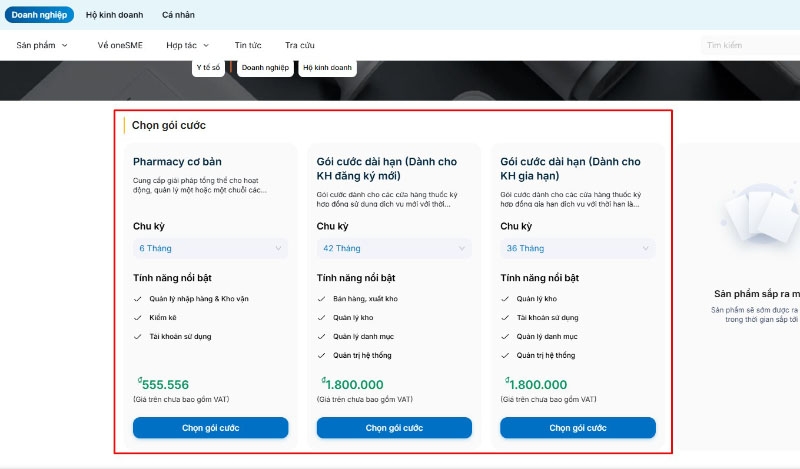Click Gói cước dài hạn KH gia hạn title
This screenshot has width=800, height=469.
coord(570,168)
